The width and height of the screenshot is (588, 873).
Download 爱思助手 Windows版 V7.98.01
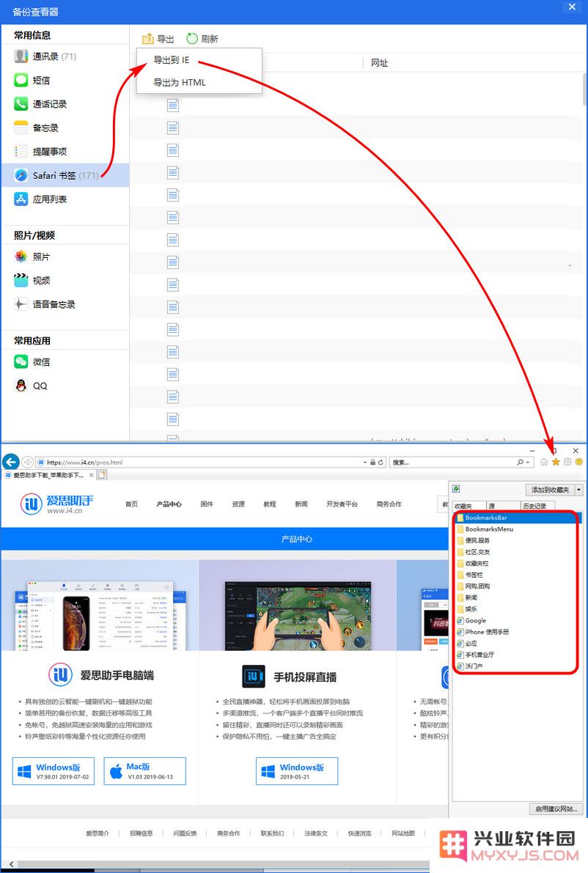(x=54, y=771)
